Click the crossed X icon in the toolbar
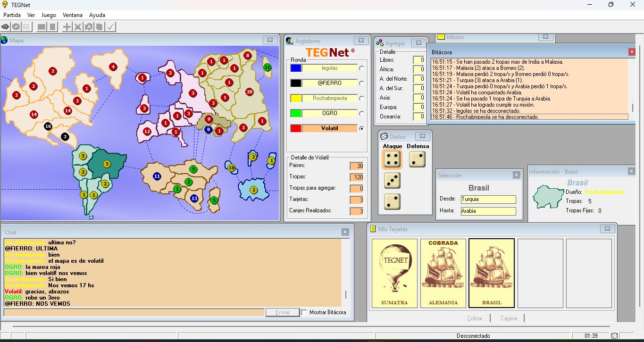Image resolution: width=644 pixels, height=342 pixels. coord(78,27)
